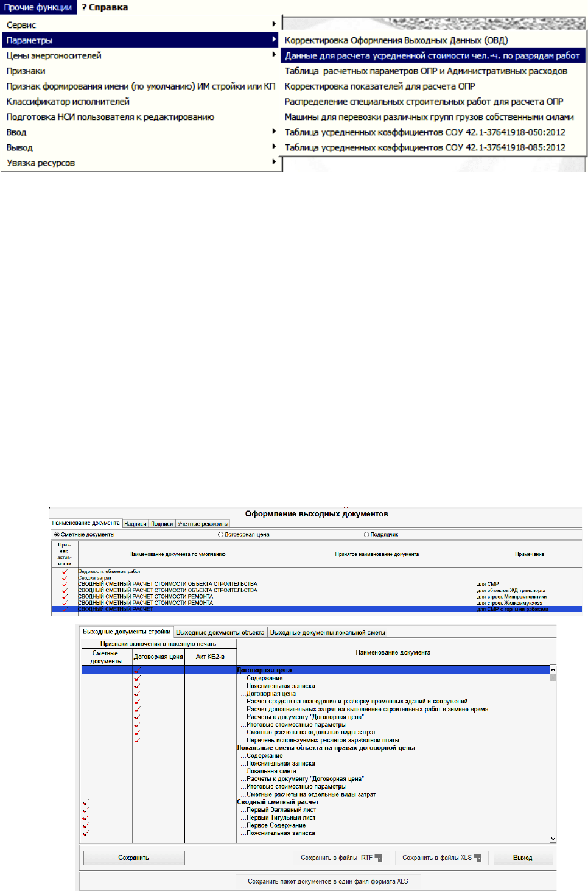This screenshot has width=588, height=891.
Task: Click the document list scrollbar up arrow
Action: pyautogui.click(x=553, y=670)
